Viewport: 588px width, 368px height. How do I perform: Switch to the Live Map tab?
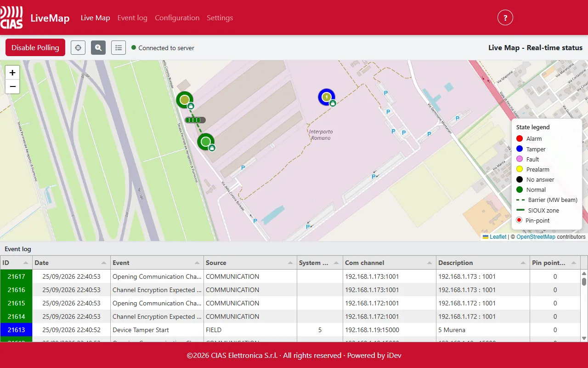[x=96, y=17]
